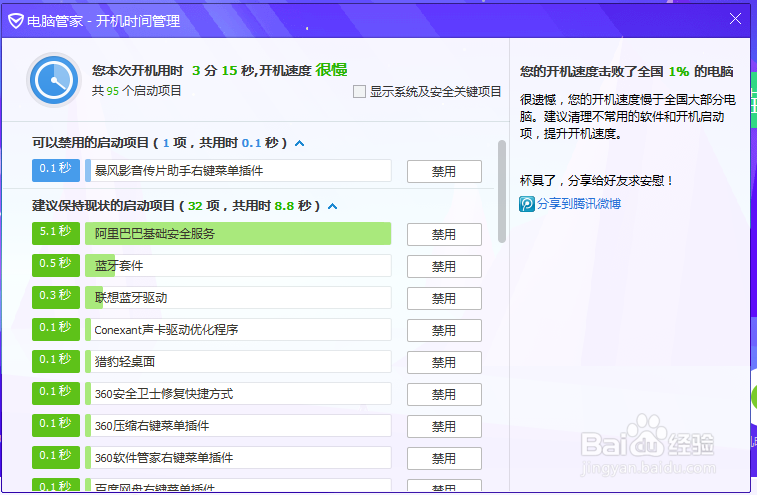The image size is (757, 495).
Task: Click the 5.1 秒 time badge
Action: pos(56,233)
